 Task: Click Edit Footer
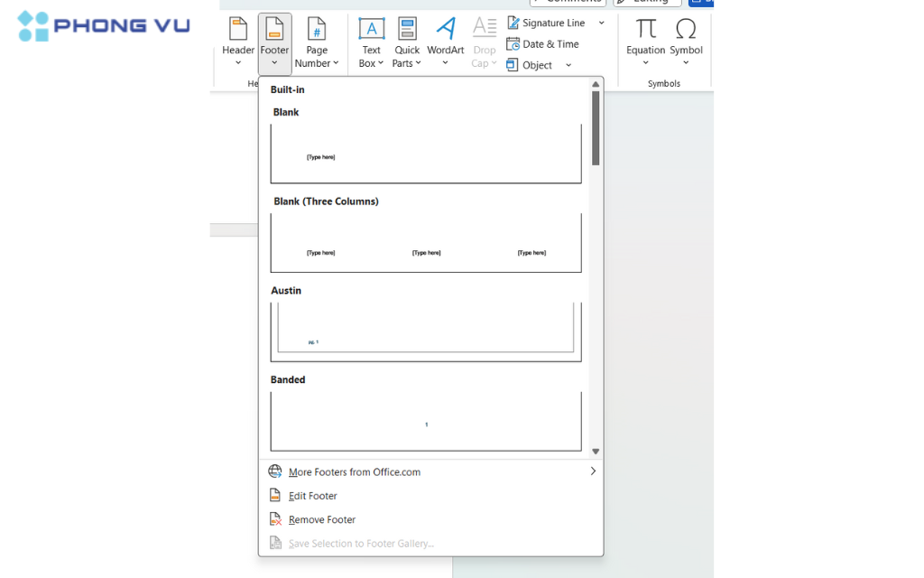coord(312,495)
